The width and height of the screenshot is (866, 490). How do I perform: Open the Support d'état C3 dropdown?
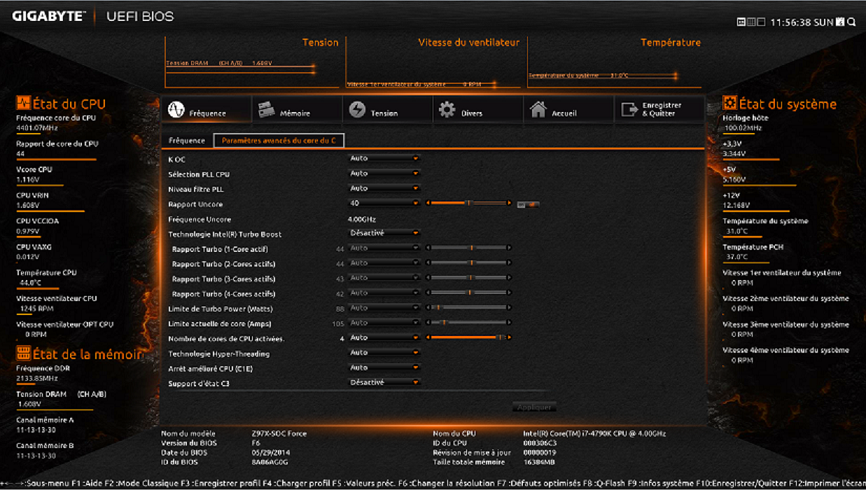(x=384, y=382)
